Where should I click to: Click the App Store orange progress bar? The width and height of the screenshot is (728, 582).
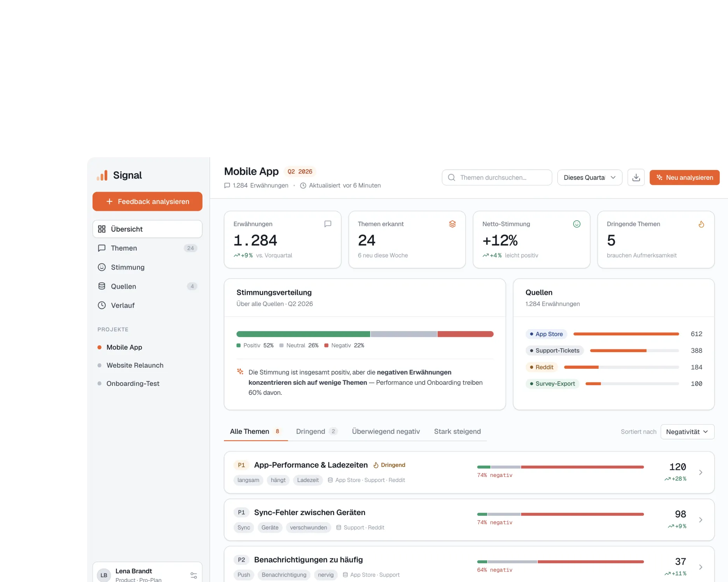[626, 334]
